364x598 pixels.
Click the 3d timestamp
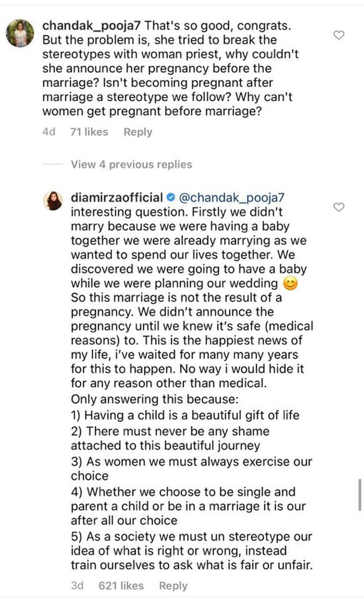point(77,586)
